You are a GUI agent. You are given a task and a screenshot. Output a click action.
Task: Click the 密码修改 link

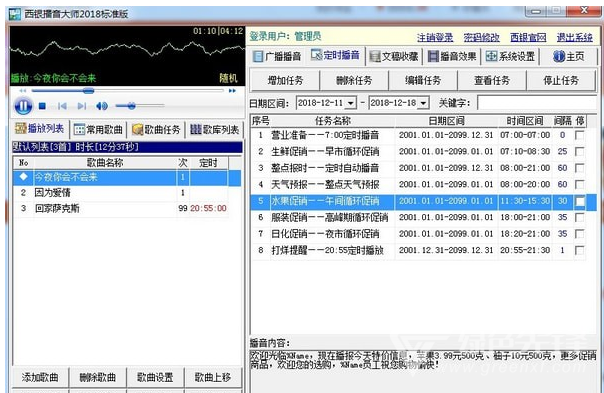tap(482, 37)
